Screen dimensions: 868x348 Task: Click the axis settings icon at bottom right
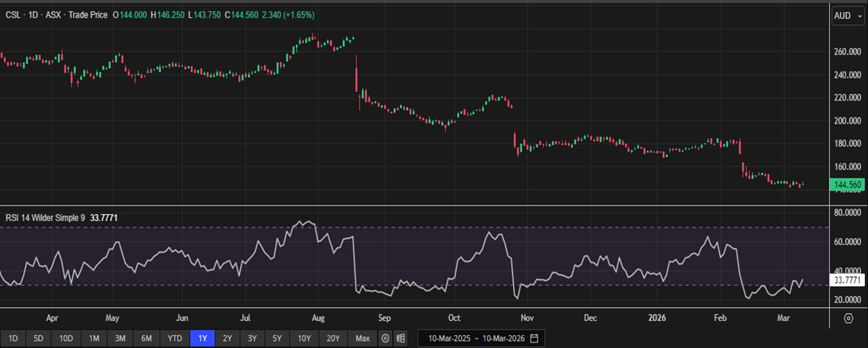(848, 318)
